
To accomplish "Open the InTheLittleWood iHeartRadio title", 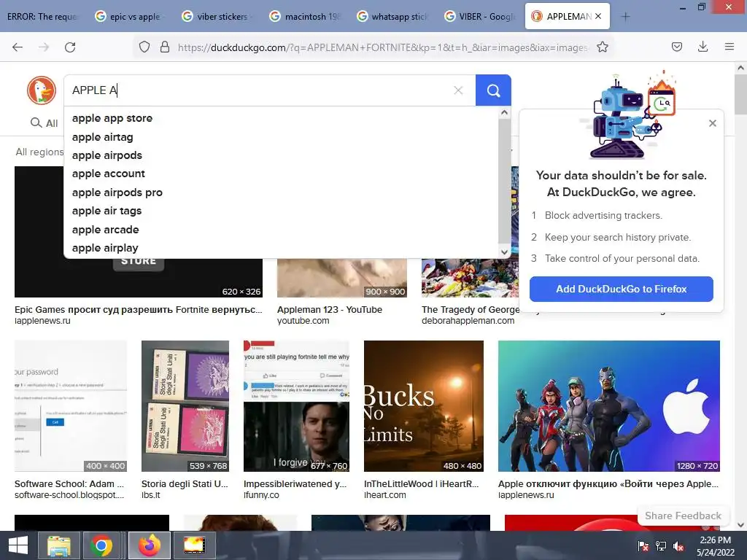I will (421, 484).
